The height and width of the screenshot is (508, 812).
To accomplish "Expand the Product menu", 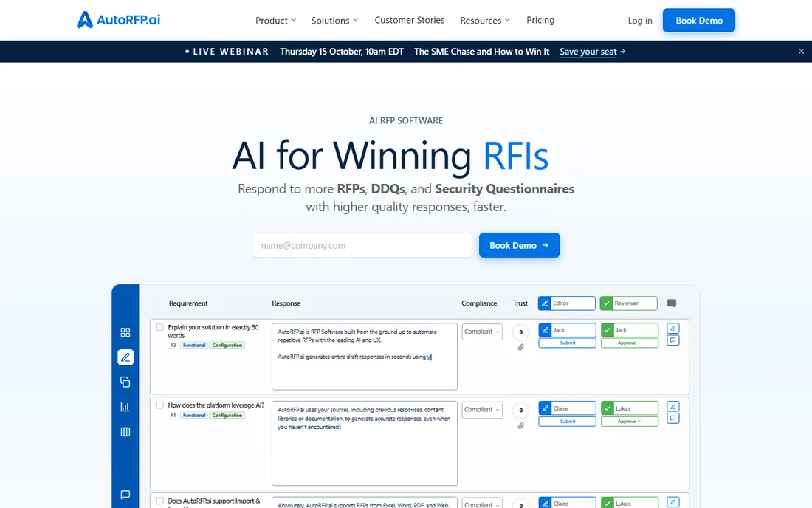I will click(x=275, y=20).
